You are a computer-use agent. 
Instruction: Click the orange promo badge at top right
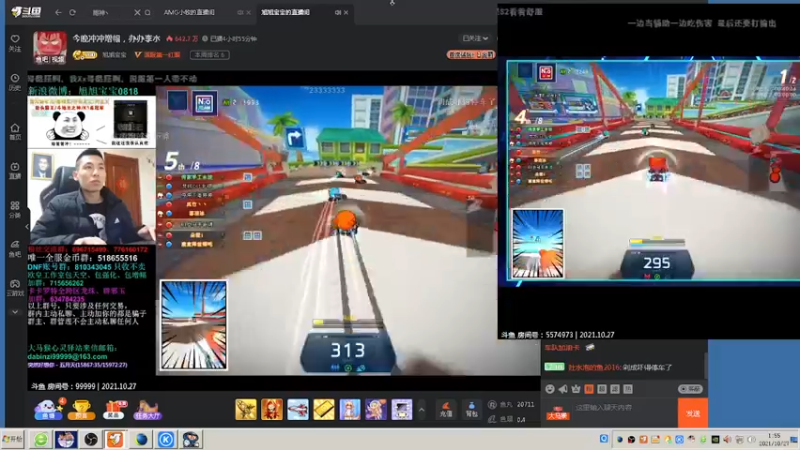coord(470,54)
